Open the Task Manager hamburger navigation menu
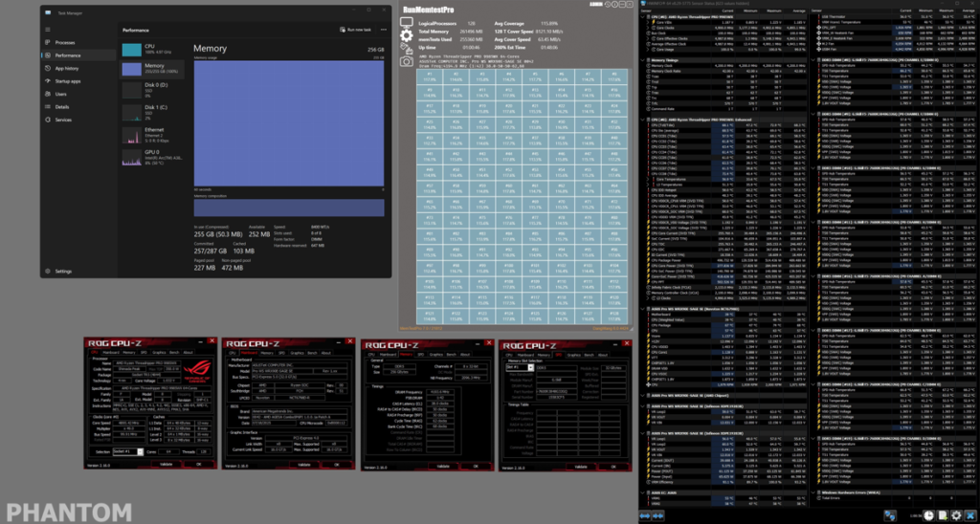Screen dimensions: 980x524 tap(48, 30)
